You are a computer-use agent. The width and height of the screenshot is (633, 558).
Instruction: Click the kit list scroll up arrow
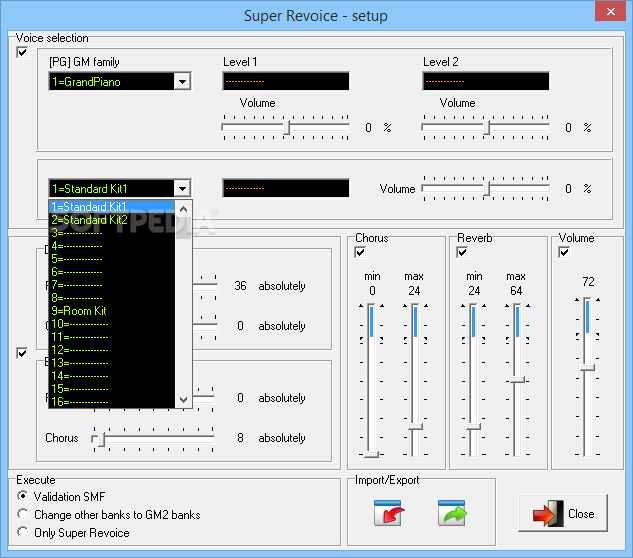(184, 209)
